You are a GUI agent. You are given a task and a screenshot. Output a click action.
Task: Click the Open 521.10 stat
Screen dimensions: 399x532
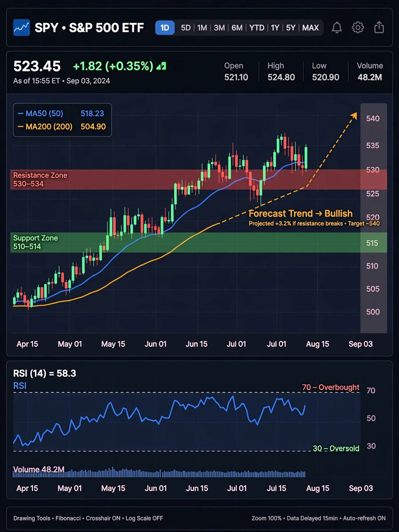235,71
